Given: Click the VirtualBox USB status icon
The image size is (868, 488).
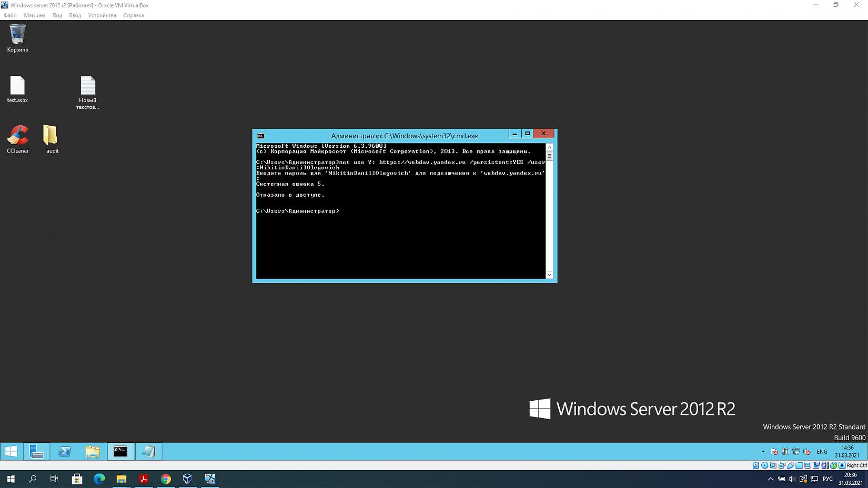Looking at the screenshot, I should (x=791, y=465).
